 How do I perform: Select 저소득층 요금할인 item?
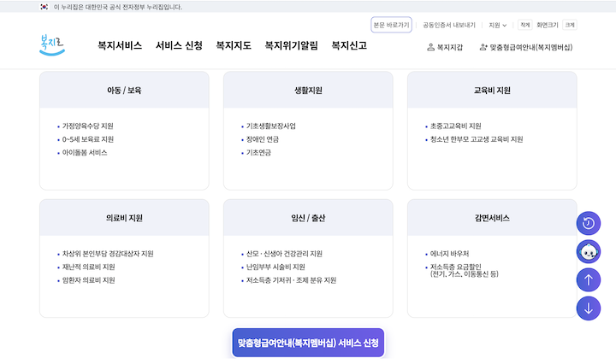[x=464, y=270]
